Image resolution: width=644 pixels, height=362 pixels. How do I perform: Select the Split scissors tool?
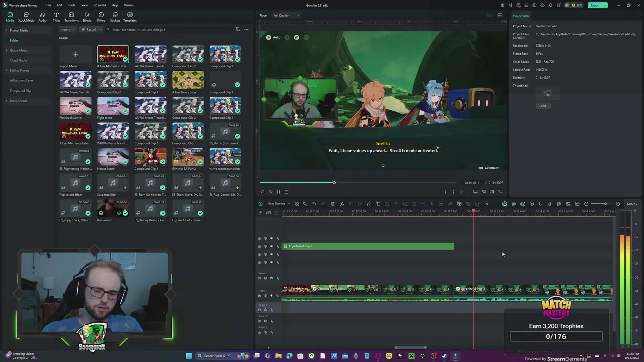[342, 204]
